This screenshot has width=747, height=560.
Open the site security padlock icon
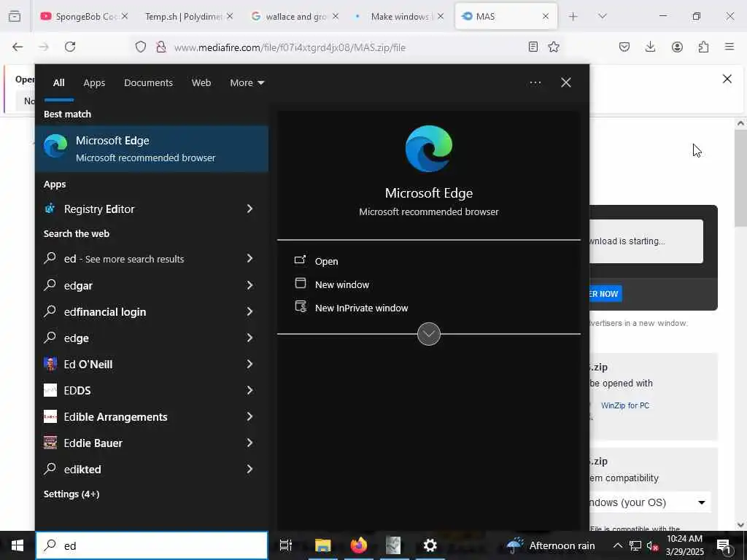[x=161, y=47]
